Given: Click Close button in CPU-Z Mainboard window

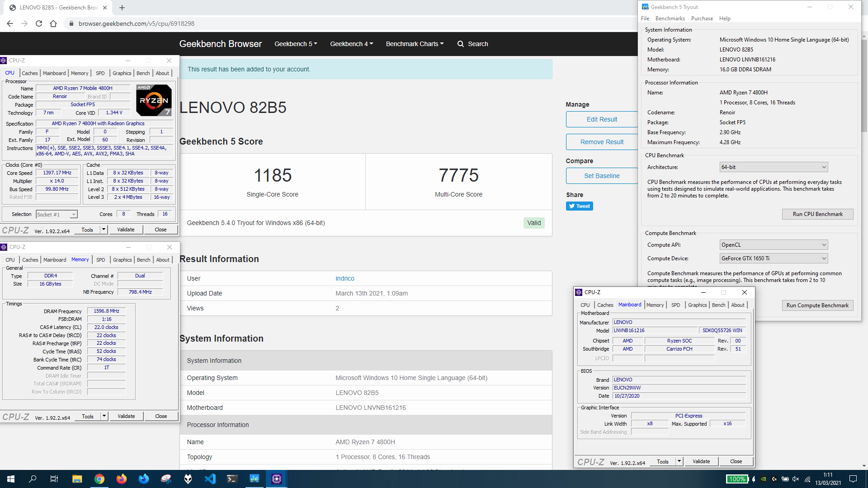Looking at the screenshot, I should [736, 461].
